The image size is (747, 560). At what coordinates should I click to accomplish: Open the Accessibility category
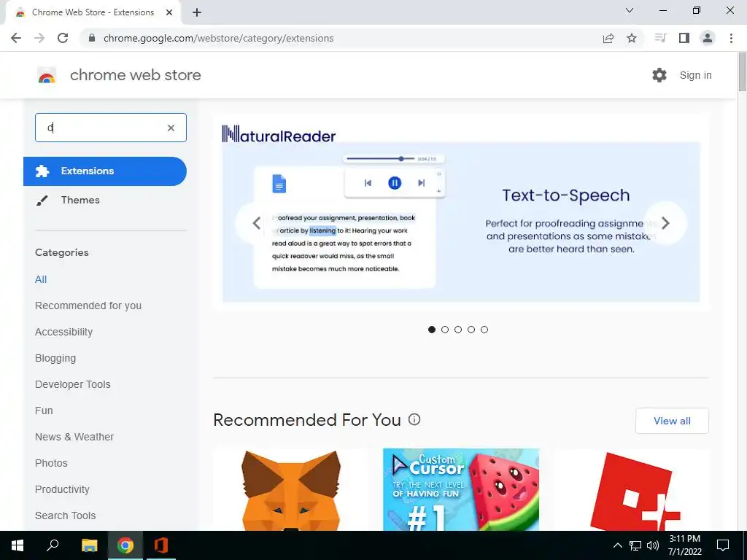tap(64, 332)
